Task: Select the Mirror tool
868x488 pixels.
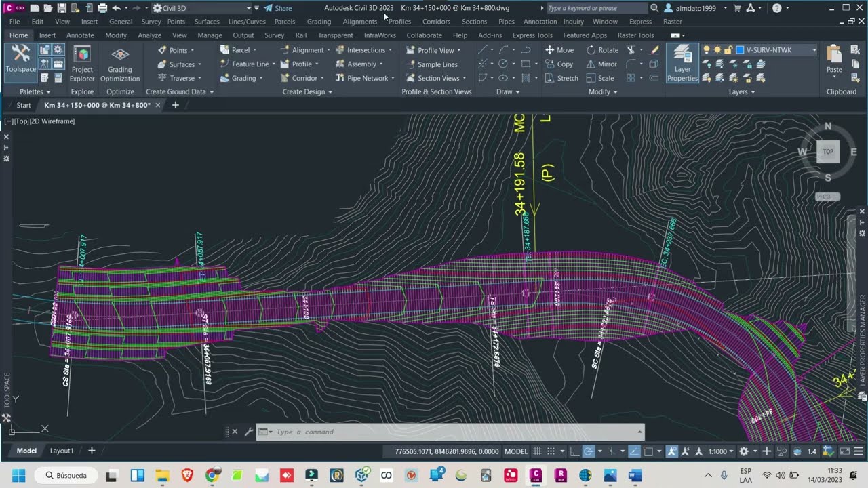Action: [601, 64]
